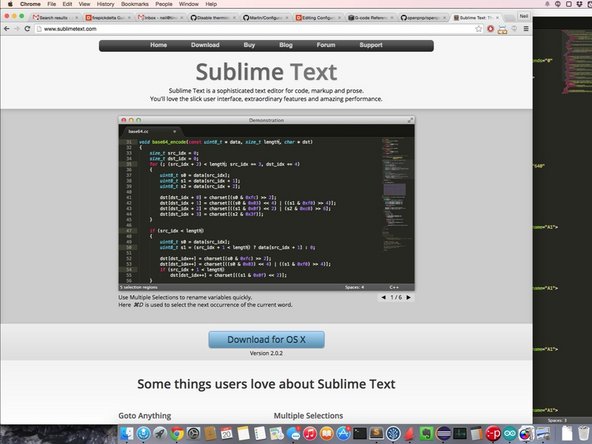Click the Home link in site nav
Viewport: 592px width, 444px height.
click(x=159, y=45)
